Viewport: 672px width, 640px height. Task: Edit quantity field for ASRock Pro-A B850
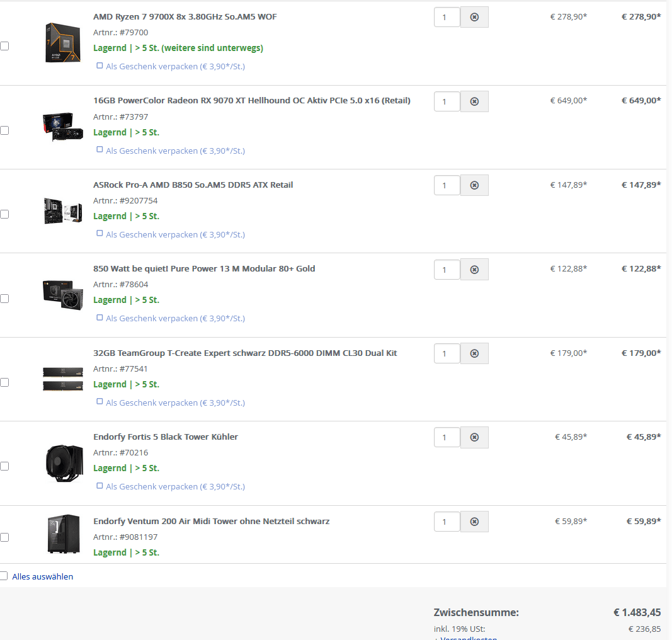[447, 185]
